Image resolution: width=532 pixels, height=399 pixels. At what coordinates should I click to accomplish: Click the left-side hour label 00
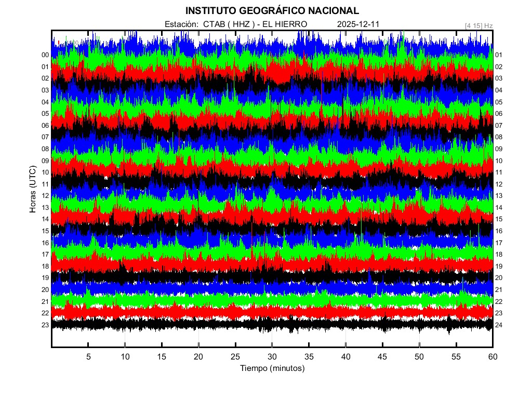[45, 55]
